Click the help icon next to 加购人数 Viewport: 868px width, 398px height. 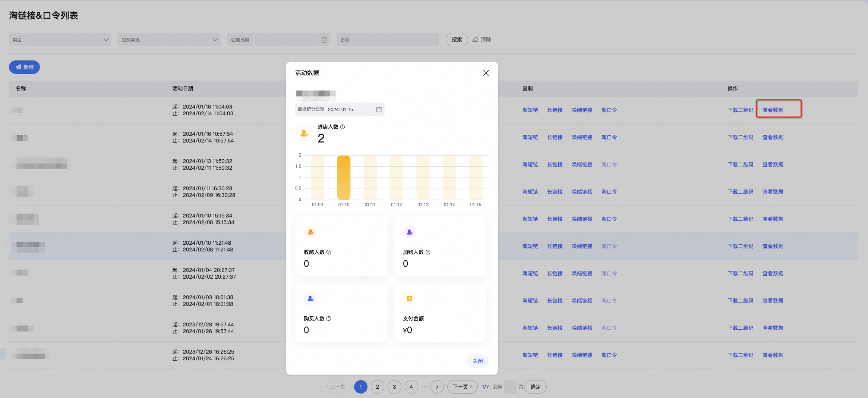coord(428,252)
